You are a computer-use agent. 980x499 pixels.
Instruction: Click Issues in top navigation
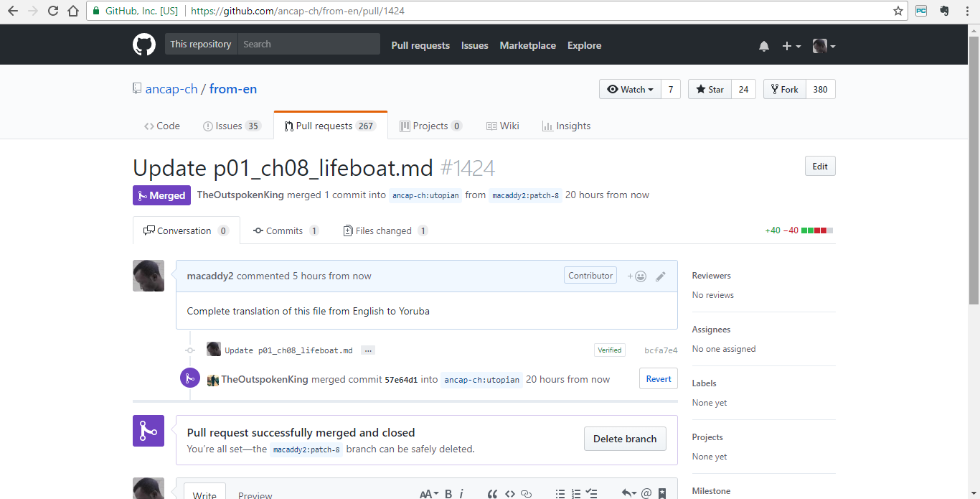click(474, 45)
